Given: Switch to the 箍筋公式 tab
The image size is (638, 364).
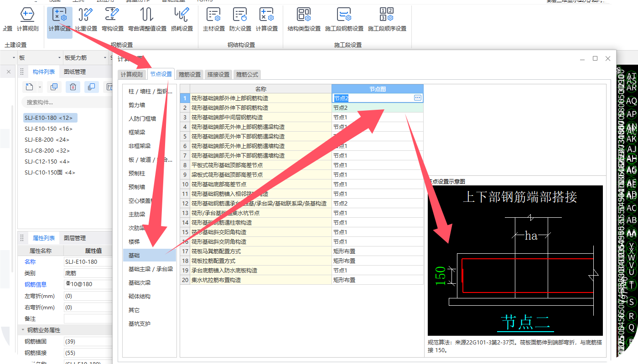Looking at the screenshot, I should 247,74.
